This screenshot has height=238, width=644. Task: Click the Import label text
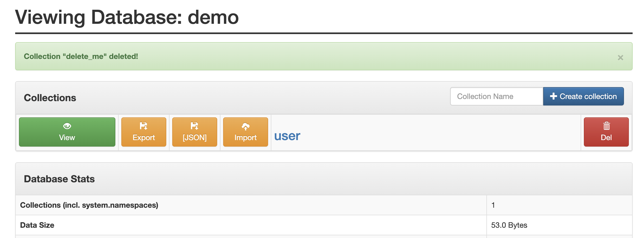pos(245,137)
